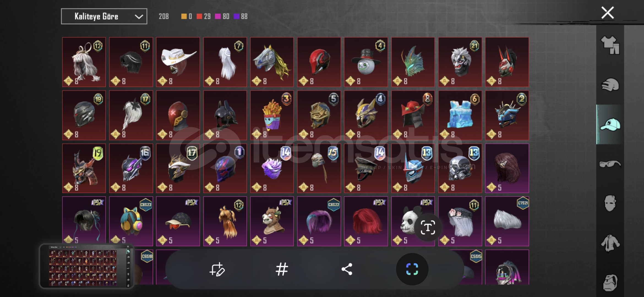Click the dropdown chevron arrow
644x297 pixels.
point(139,17)
